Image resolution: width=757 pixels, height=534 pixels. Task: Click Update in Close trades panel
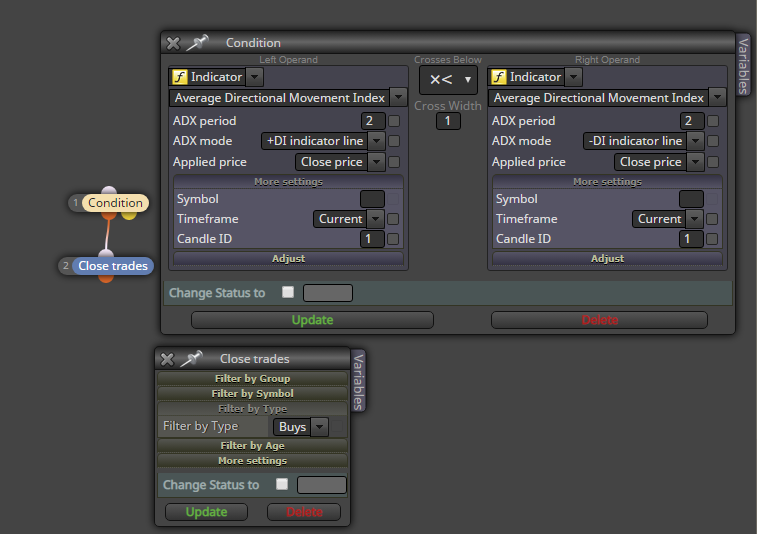click(207, 512)
